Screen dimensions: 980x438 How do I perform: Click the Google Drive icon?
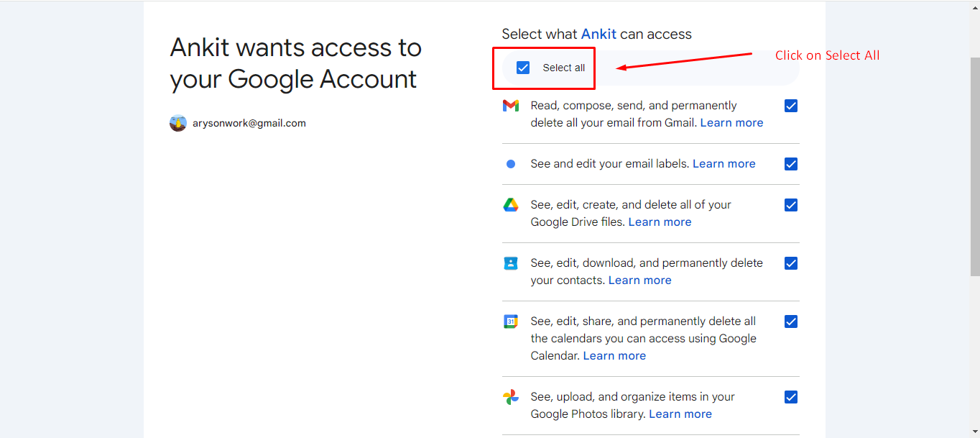pyautogui.click(x=511, y=205)
